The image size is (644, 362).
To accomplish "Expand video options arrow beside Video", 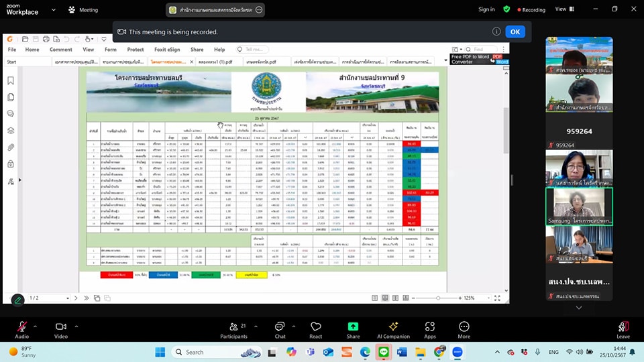I will [76, 326].
